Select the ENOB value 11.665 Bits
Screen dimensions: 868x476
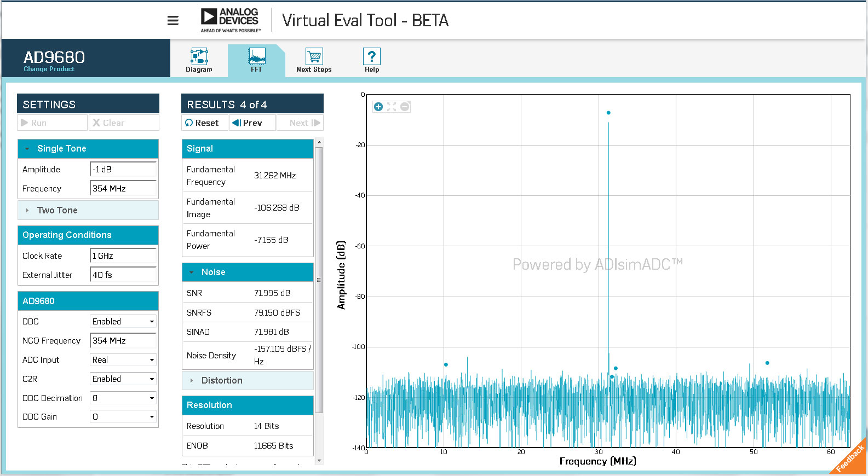273,446
